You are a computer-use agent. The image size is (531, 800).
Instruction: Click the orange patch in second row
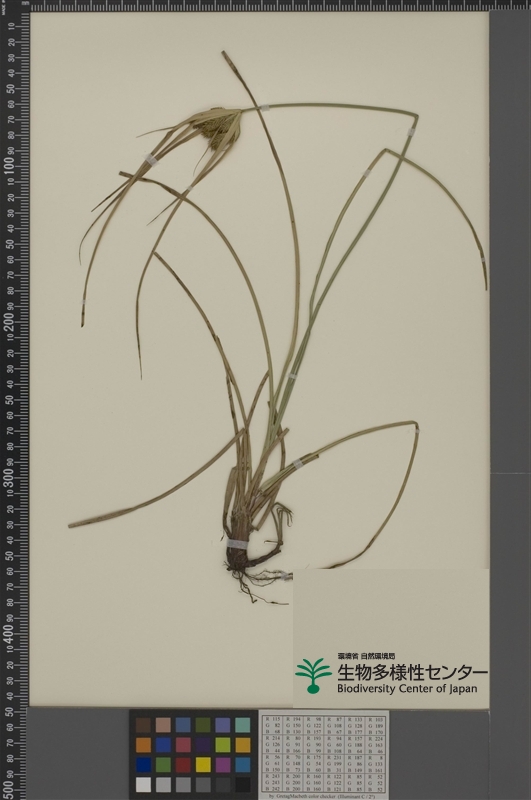click(x=143, y=745)
